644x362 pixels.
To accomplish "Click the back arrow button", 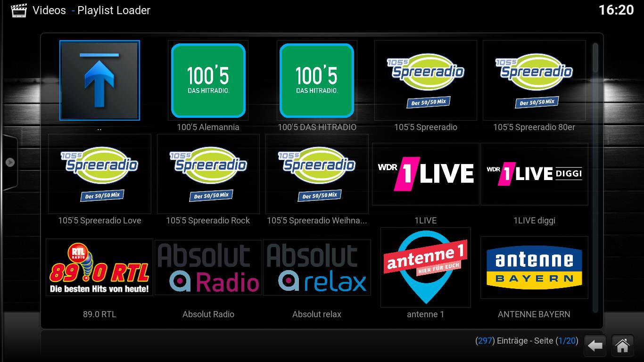I will coord(595,346).
